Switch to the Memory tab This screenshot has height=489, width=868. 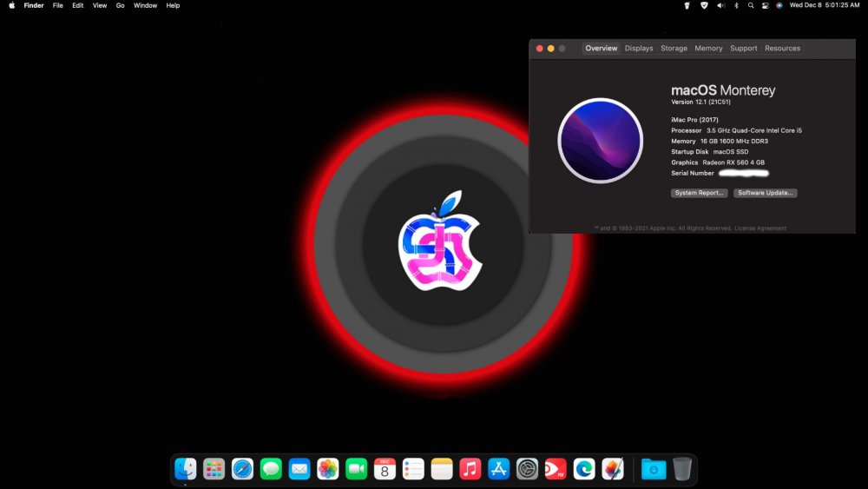[708, 48]
